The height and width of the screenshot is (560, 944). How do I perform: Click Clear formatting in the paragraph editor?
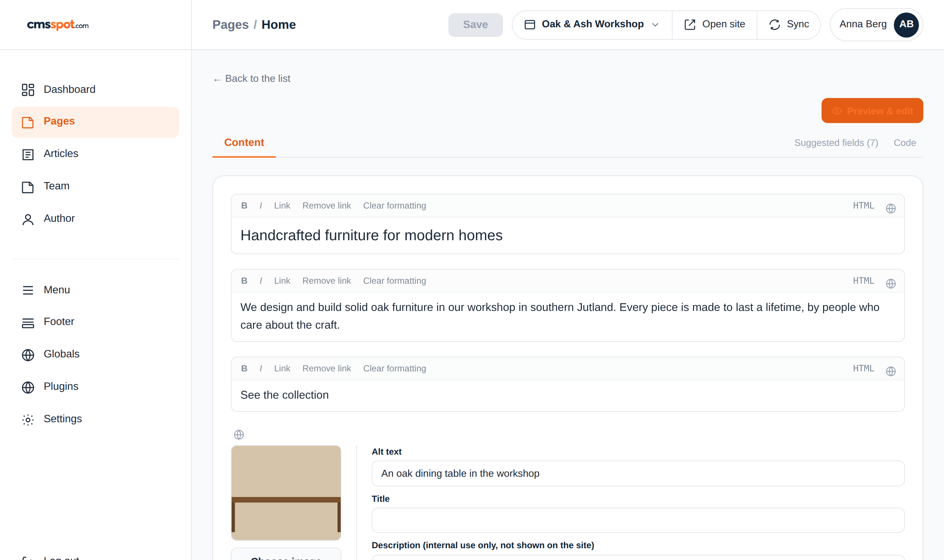pyautogui.click(x=394, y=281)
